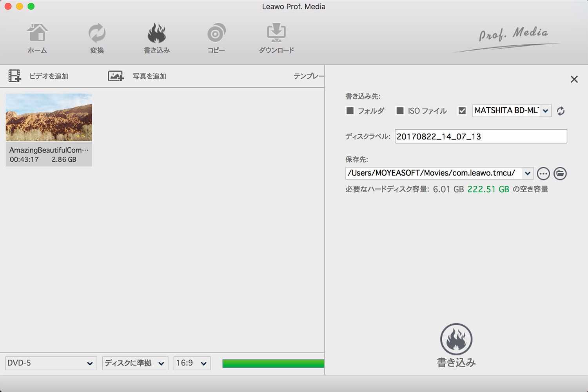Open the ディスクに準拠 quality dropdown
The width and height of the screenshot is (588, 392).
tap(135, 363)
